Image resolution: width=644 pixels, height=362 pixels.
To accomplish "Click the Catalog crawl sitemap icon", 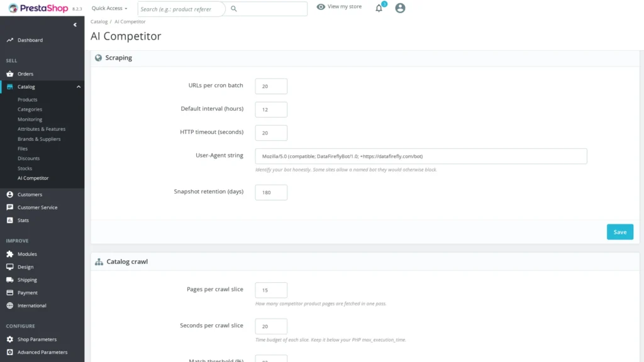I will click(x=99, y=262).
